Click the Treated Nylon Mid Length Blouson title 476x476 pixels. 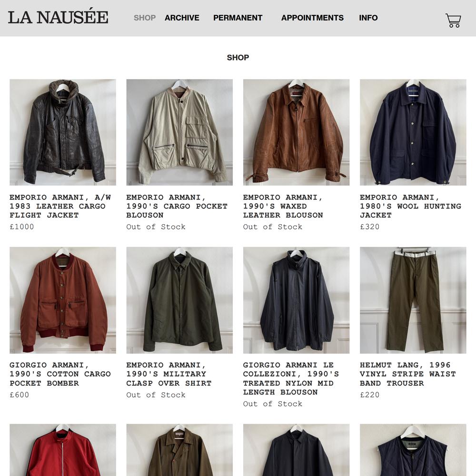(x=291, y=378)
